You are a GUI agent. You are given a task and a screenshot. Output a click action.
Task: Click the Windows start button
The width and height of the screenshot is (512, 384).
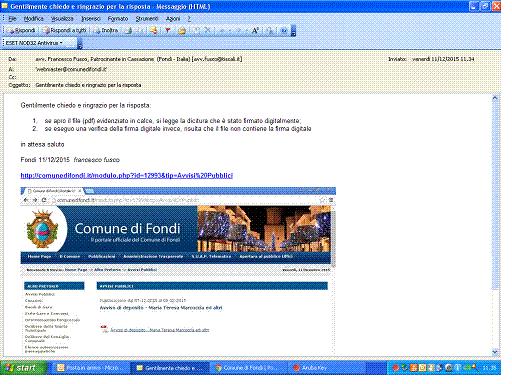[22, 368]
